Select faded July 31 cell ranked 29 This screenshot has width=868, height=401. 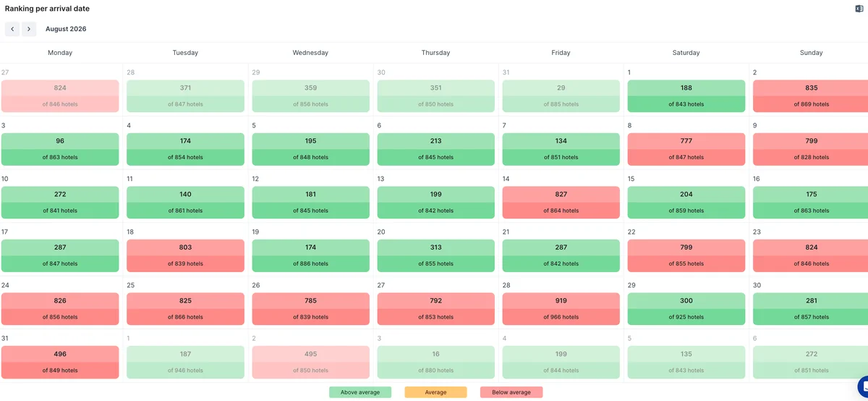tap(561, 96)
